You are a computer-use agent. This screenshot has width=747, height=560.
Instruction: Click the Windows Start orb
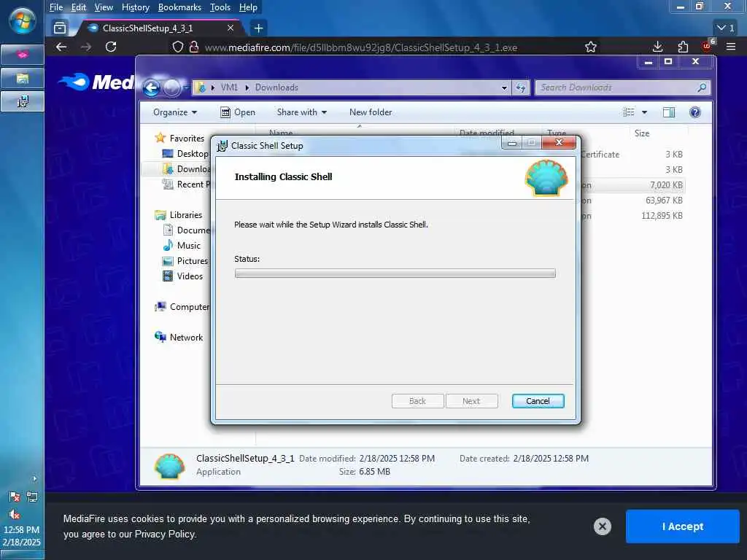[22, 21]
